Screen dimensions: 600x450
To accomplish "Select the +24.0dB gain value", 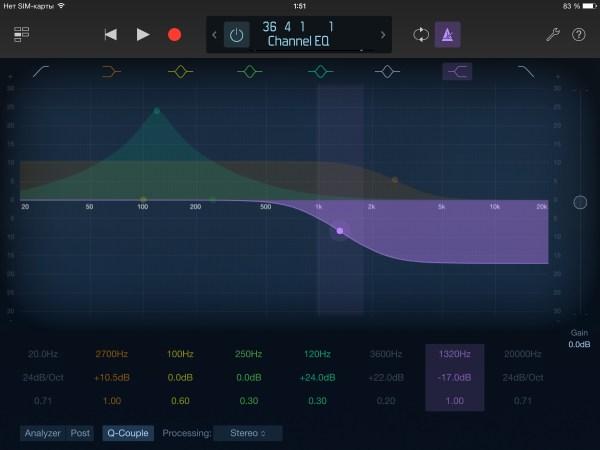I will pyautogui.click(x=317, y=378).
